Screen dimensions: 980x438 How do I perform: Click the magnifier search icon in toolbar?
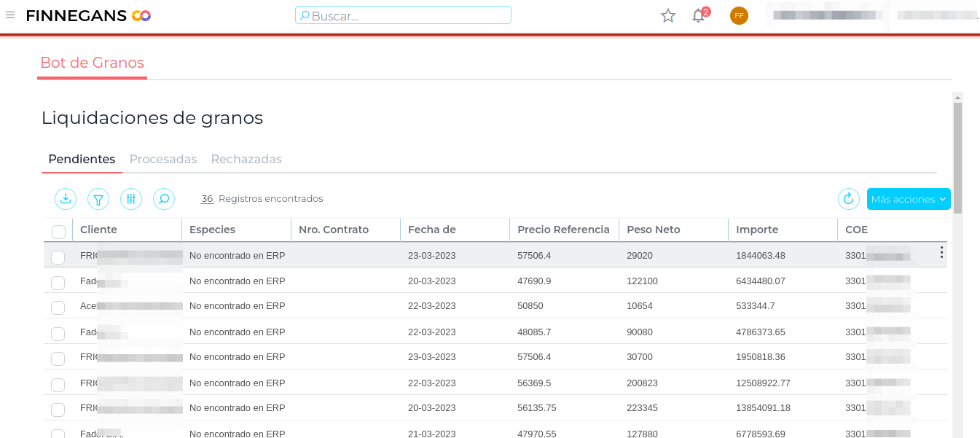[164, 198]
